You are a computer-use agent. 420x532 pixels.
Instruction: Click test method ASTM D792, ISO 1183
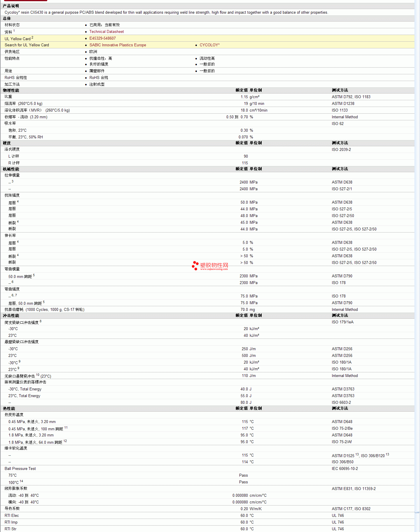pos(351,97)
